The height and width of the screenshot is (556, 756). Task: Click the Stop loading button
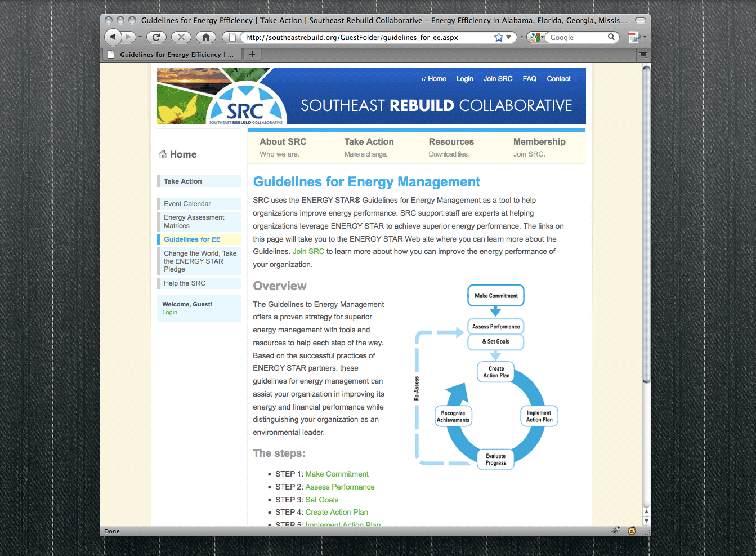(x=181, y=37)
